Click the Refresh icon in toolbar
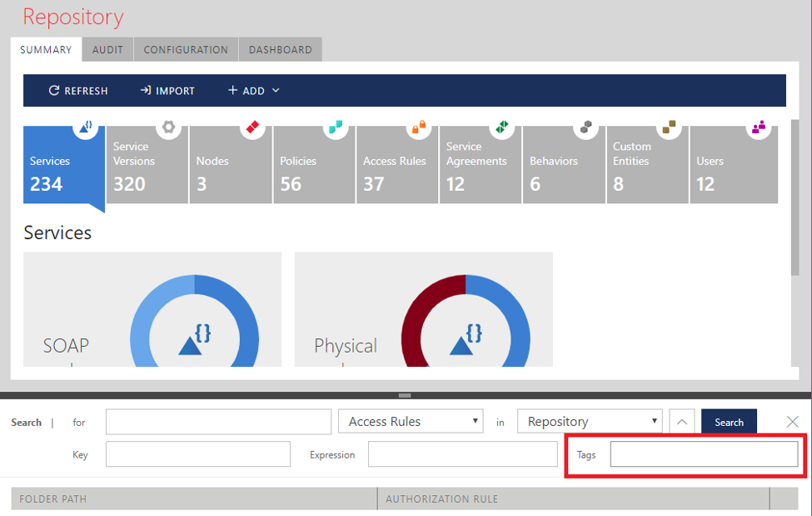 click(x=54, y=91)
